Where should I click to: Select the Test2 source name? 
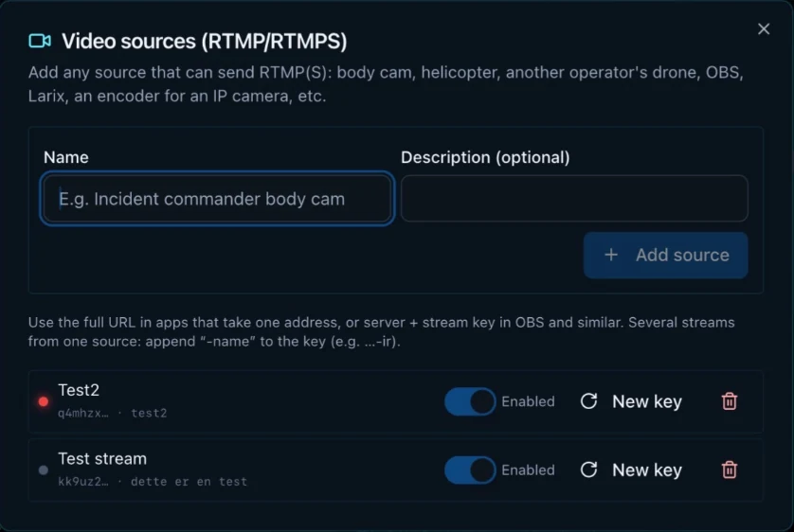[x=79, y=390]
